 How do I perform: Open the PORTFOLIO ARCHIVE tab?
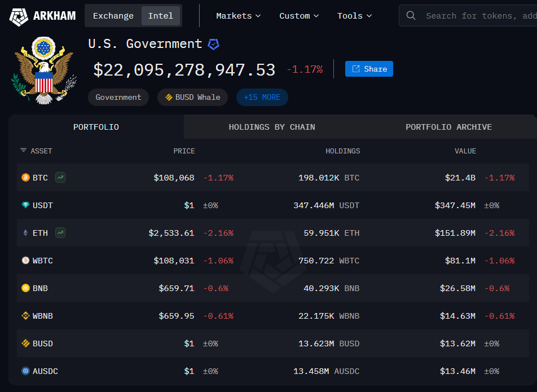coord(448,127)
